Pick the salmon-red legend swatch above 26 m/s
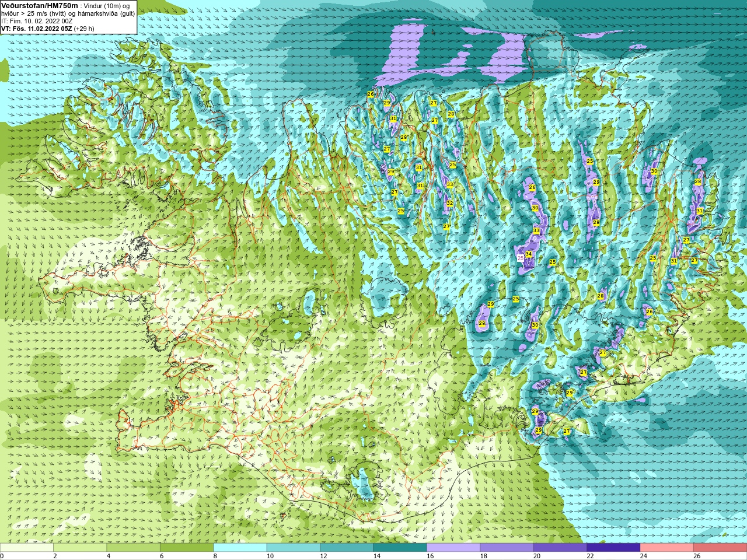This screenshot has width=747, height=560. click(x=720, y=548)
